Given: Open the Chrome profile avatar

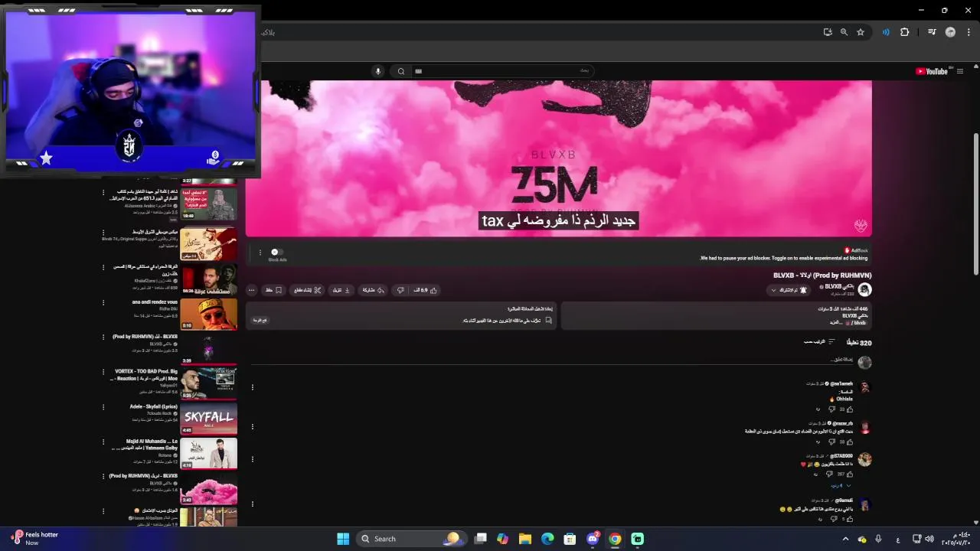Looking at the screenshot, I should coord(950,32).
